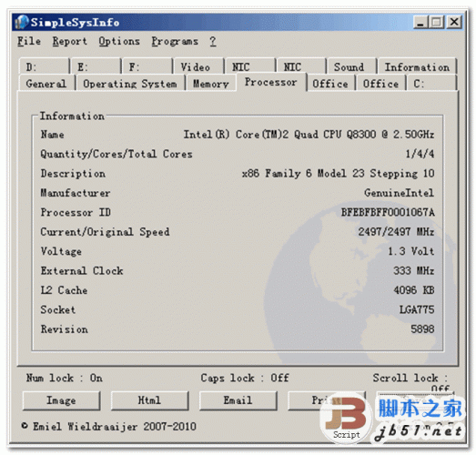Switch to the Video tab

pos(198,66)
